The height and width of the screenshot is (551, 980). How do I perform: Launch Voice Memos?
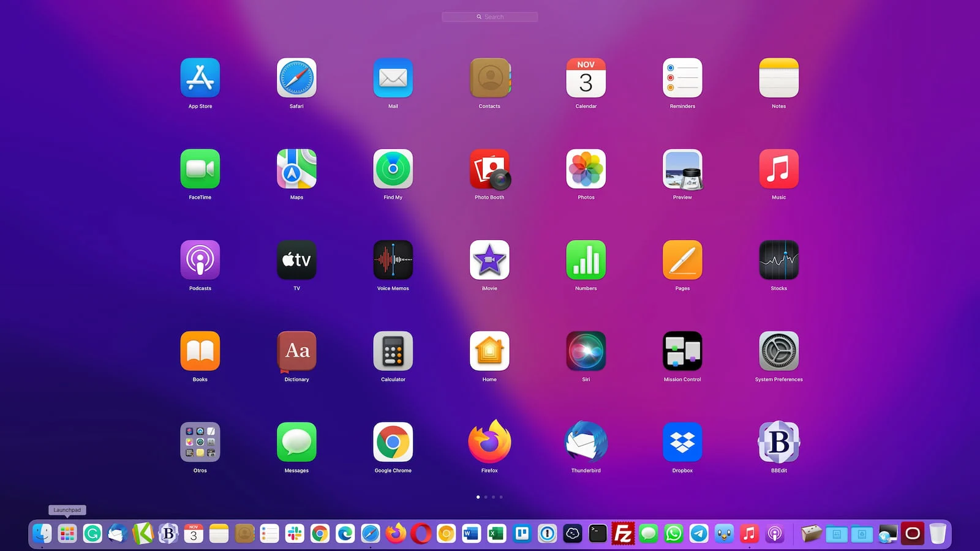[x=393, y=260]
